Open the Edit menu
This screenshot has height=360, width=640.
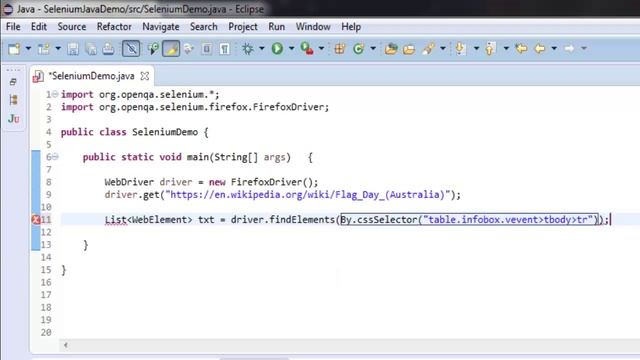point(39,27)
